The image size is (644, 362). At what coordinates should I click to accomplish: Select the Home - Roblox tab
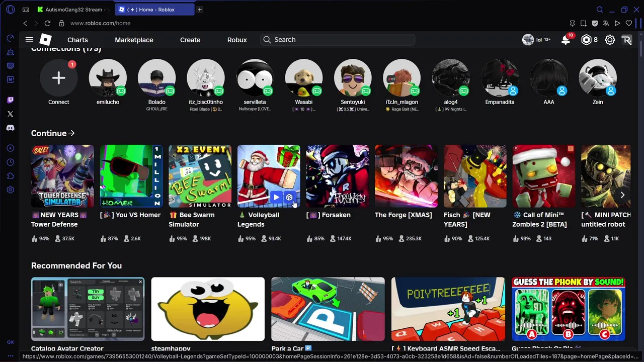coord(154,10)
